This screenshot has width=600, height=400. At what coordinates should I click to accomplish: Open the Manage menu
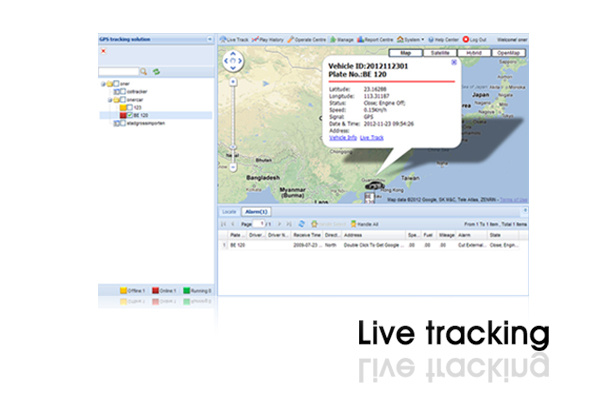pyautogui.click(x=342, y=39)
